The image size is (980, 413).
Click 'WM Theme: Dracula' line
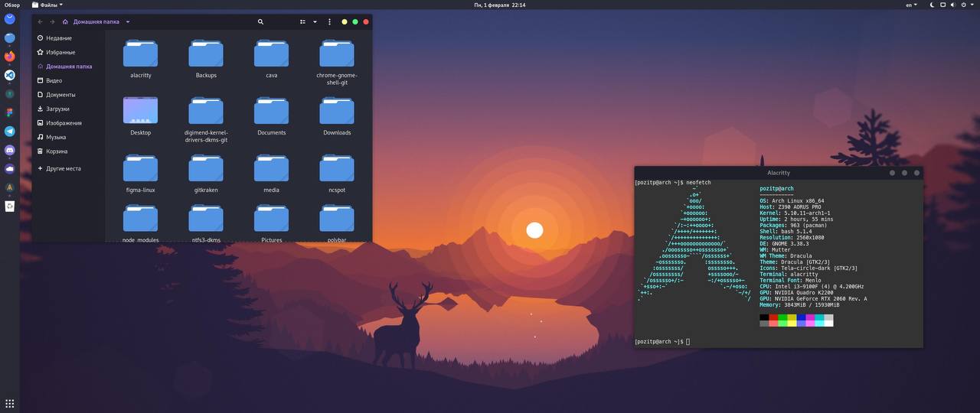pos(786,256)
